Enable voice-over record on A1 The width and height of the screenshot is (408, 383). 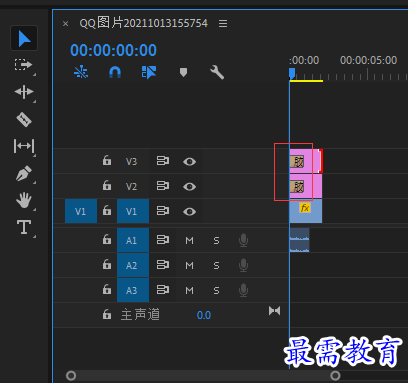244,240
